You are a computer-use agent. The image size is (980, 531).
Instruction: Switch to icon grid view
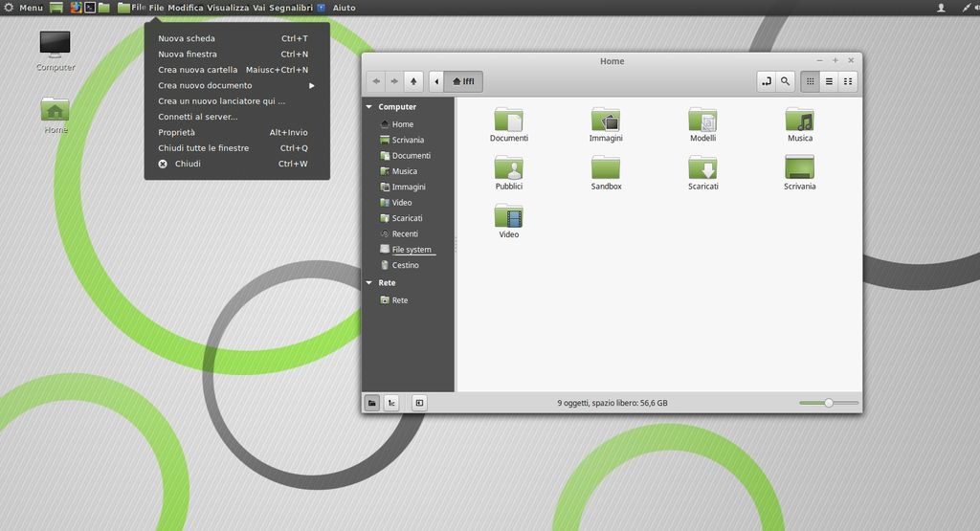point(810,81)
